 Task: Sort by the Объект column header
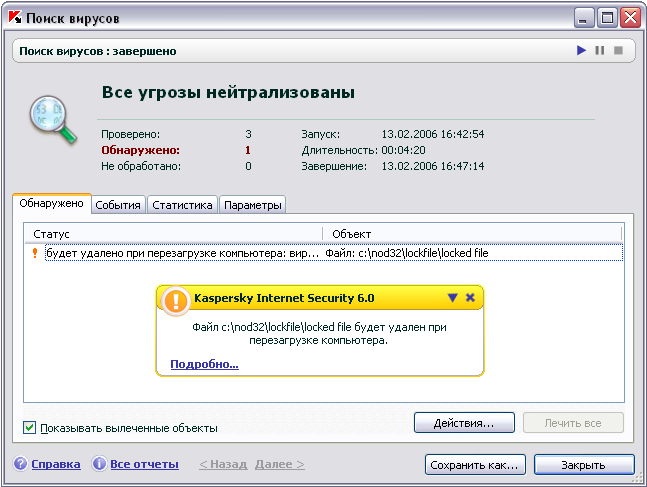472,234
